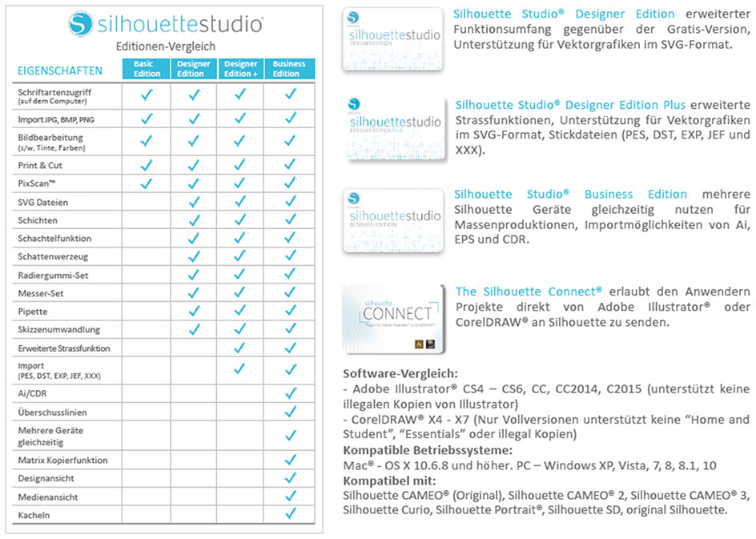Click the Import JPG, BMP, PNG row label
Viewport: 756px width, 539px height.
(56, 119)
